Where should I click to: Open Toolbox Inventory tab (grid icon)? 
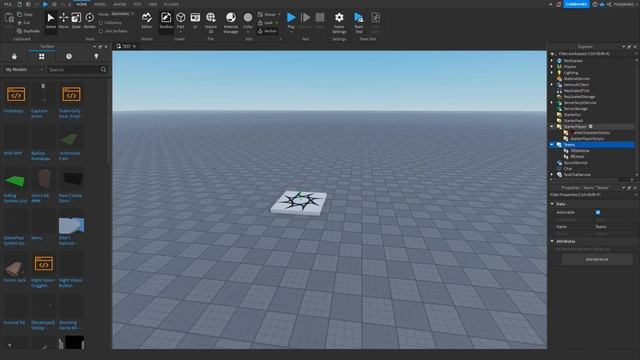pos(42,56)
